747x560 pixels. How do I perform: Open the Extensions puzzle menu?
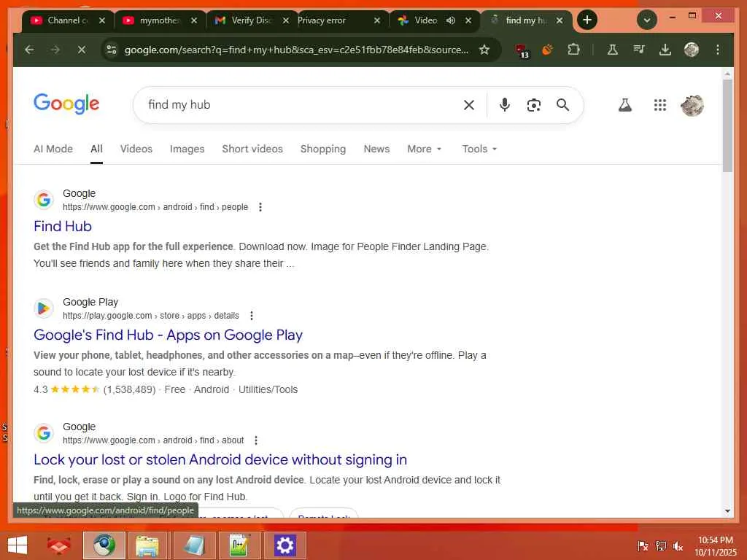574,50
